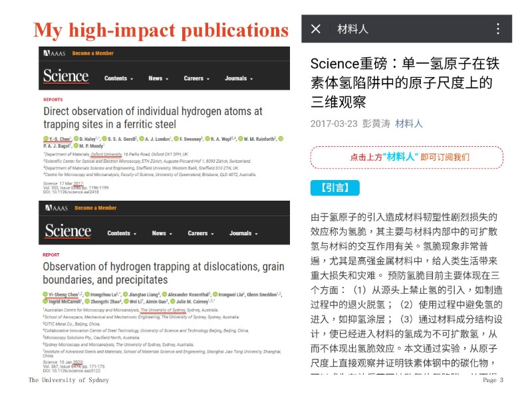Expand News menu above the 'Observation of hydrogen trapping' article
The height and width of the screenshot is (398, 532).
162,233
